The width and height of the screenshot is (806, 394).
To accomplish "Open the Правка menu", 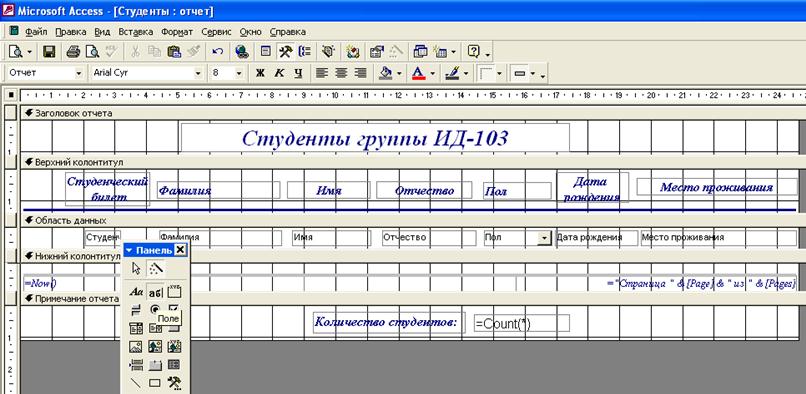I will 70,31.
